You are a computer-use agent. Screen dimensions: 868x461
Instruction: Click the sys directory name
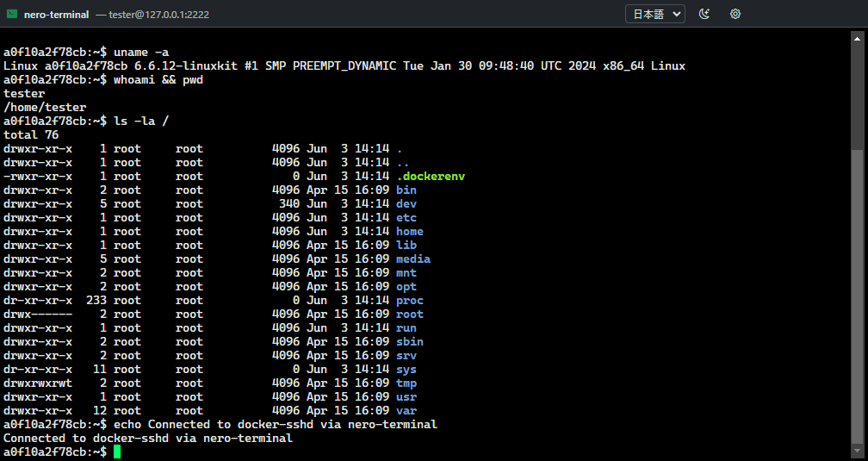pos(406,370)
